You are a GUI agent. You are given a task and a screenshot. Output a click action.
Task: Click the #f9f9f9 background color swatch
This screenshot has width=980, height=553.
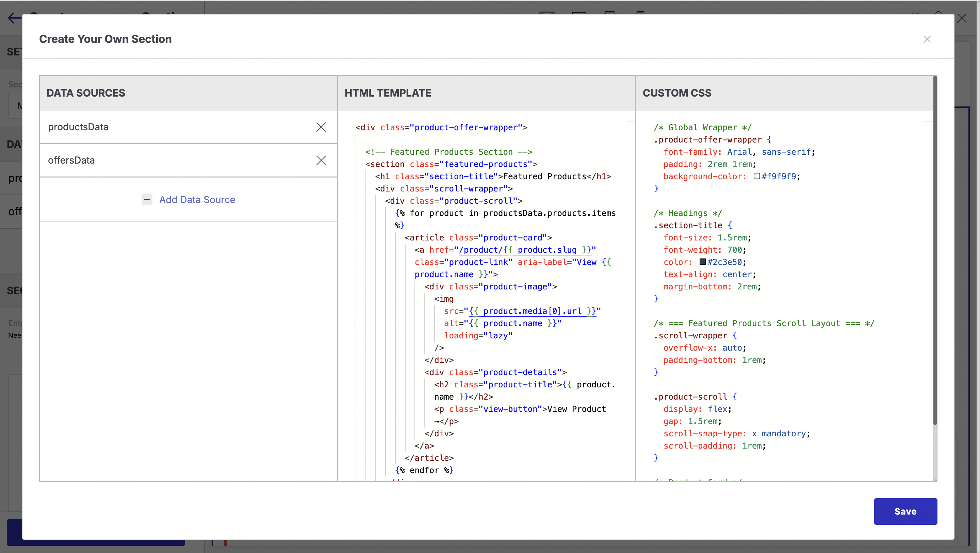(757, 176)
